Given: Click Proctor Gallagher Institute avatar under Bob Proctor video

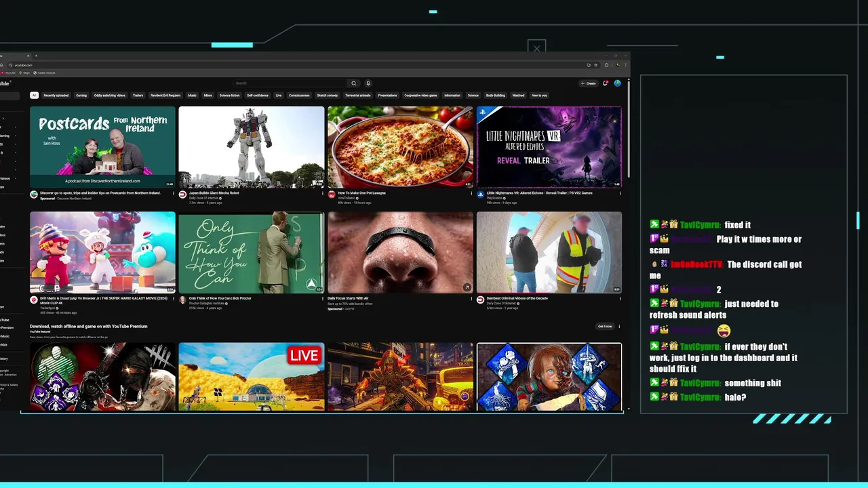Looking at the screenshot, I should [x=182, y=300].
